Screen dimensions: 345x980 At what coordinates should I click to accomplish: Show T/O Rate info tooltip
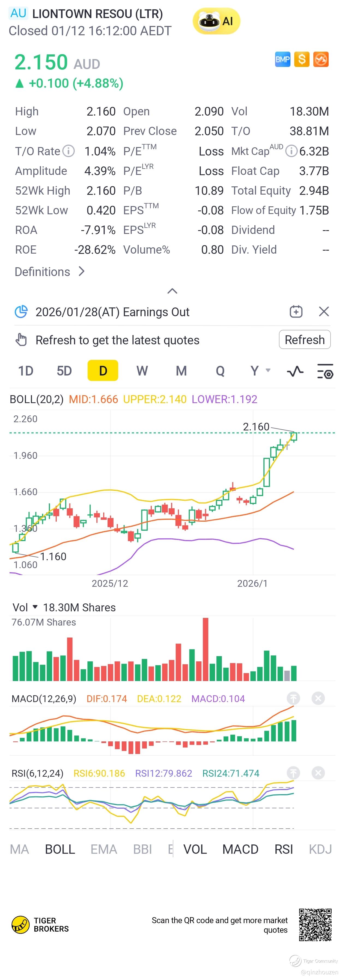[69, 151]
